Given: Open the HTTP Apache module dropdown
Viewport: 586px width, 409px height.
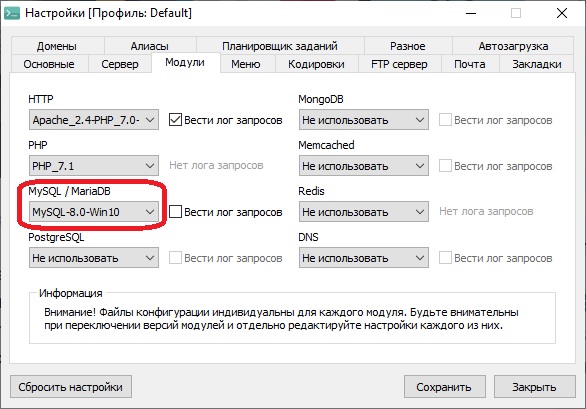Looking at the screenshot, I should (94, 120).
